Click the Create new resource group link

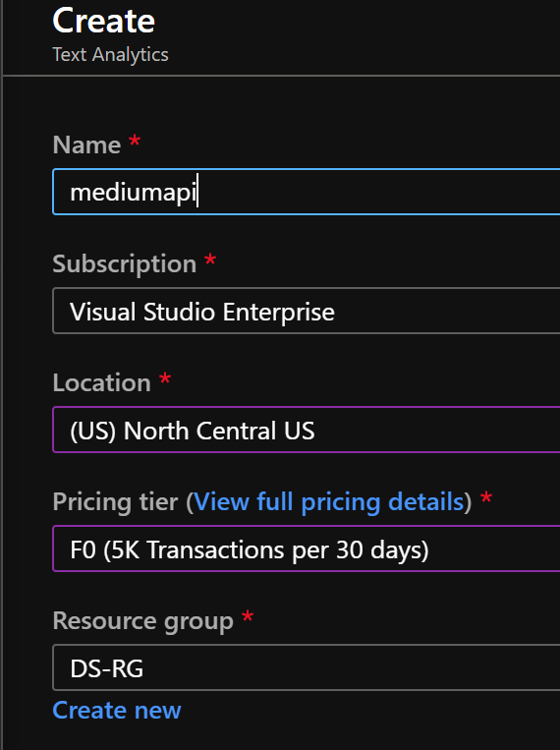(x=117, y=711)
